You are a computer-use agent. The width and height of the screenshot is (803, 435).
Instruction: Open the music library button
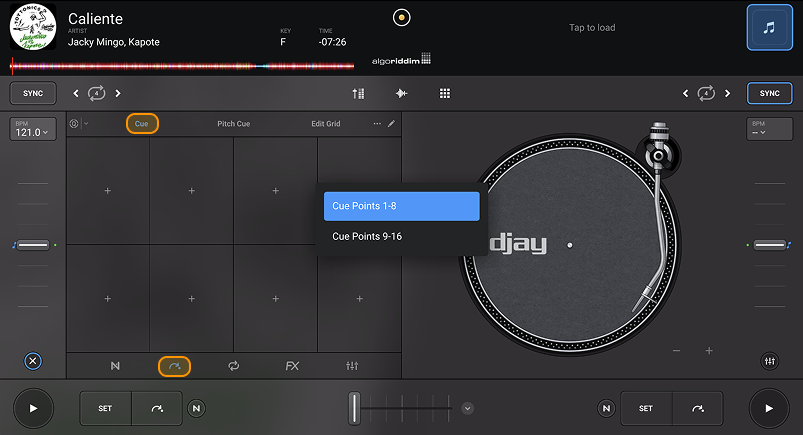point(768,28)
